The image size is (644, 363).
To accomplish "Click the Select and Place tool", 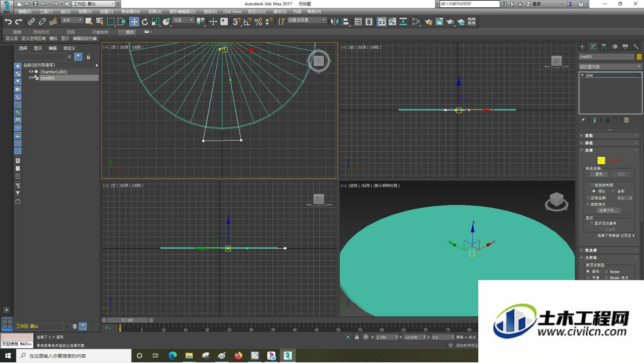I will 166,22.
